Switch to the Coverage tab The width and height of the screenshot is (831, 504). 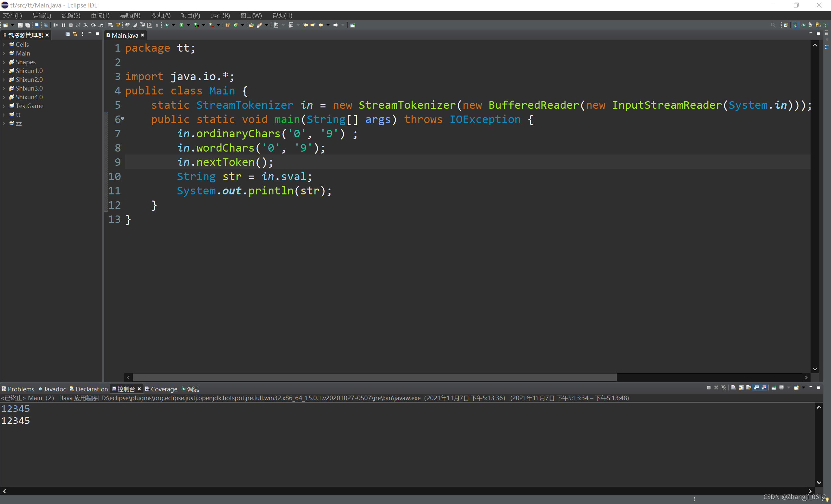(164, 389)
